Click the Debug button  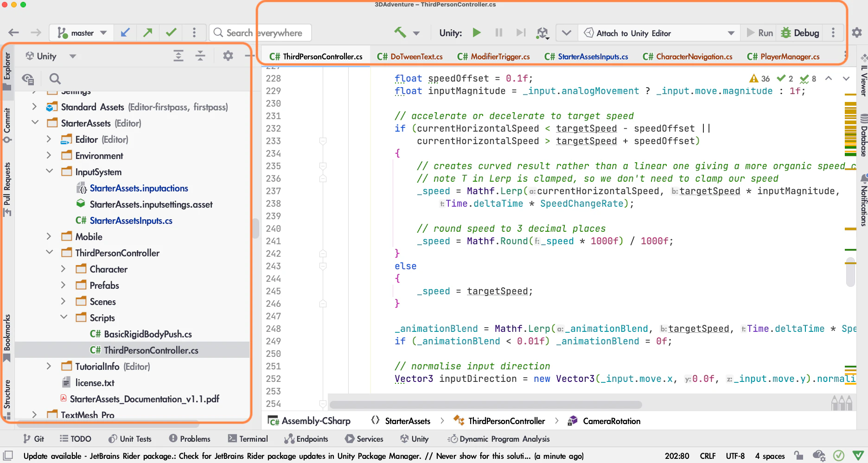pos(800,33)
